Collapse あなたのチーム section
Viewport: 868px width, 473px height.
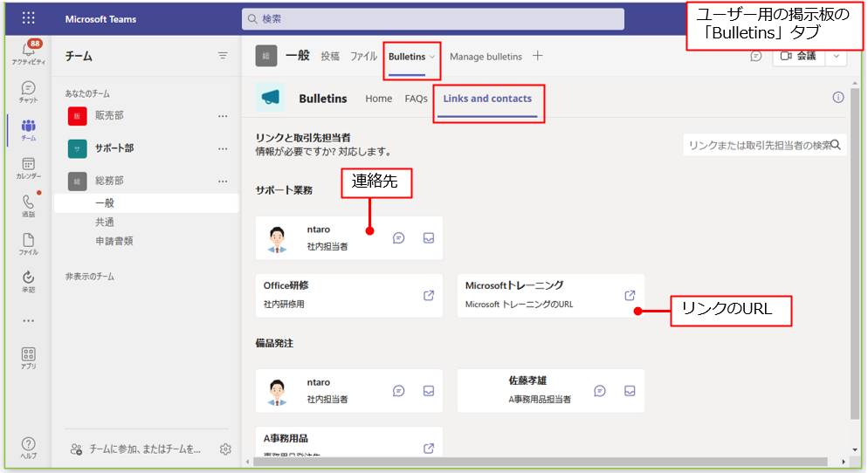click(x=87, y=93)
